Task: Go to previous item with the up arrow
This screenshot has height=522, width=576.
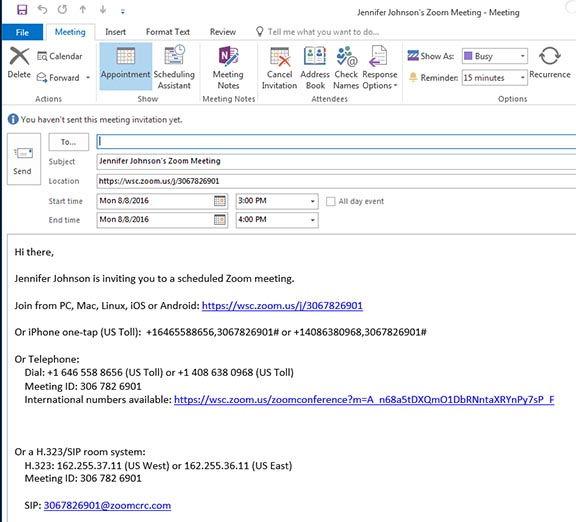Action: coord(83,10)
